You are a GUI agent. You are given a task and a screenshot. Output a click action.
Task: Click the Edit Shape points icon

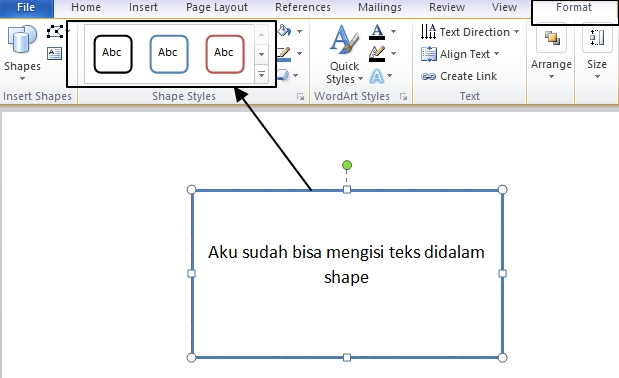[x=55, y=32]
